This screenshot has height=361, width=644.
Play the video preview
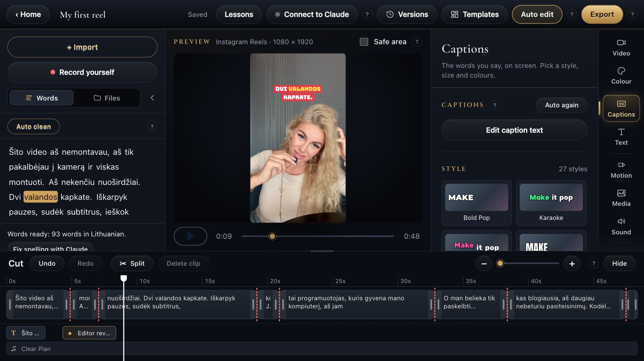click(190, 236)
